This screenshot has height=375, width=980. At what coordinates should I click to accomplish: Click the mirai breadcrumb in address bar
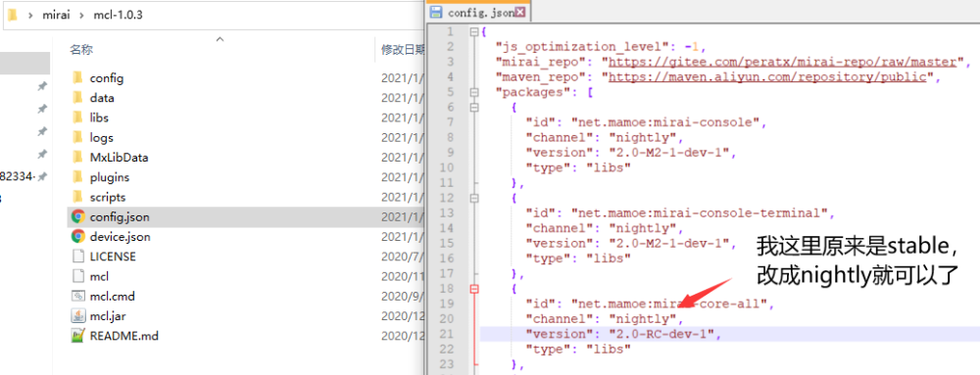[55, 15]
